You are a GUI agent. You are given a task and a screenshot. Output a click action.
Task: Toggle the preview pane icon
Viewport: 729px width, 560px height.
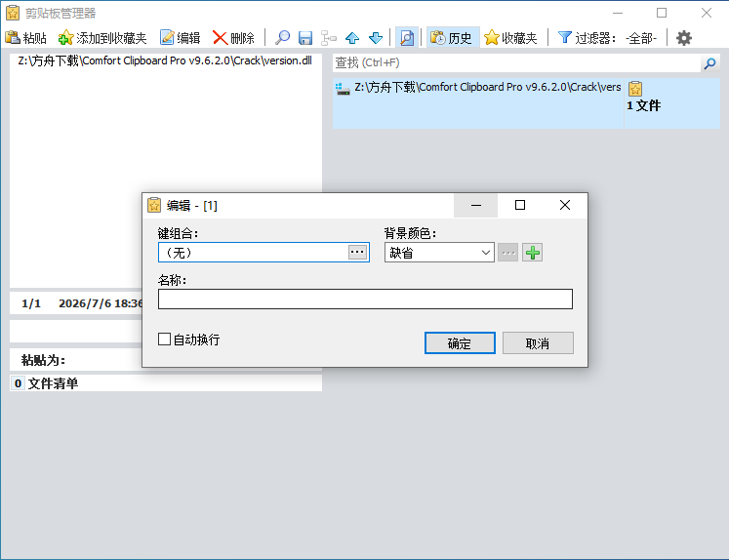tap(407, 38)
